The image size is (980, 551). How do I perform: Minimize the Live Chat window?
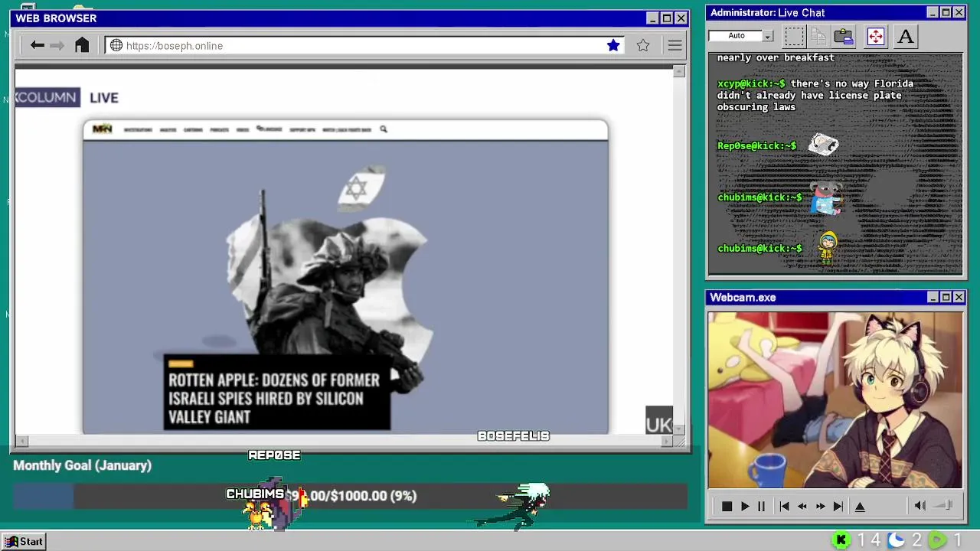pyautogui.click(x=933, y=12)
